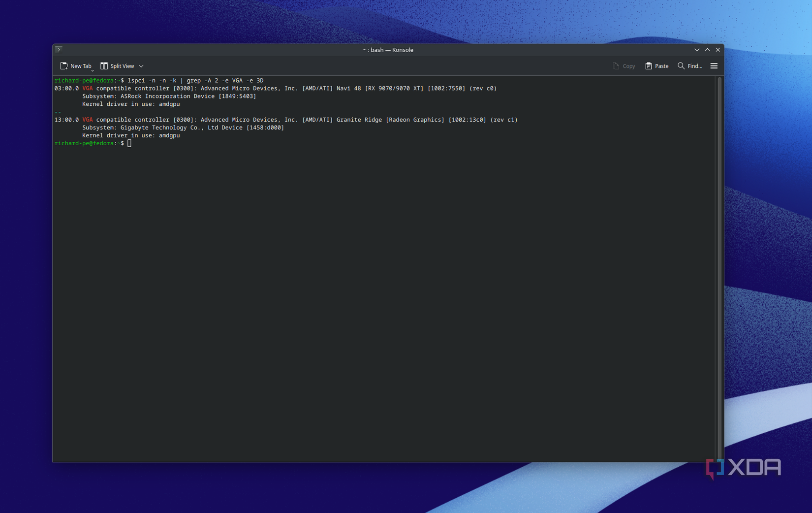
Task: Click inside the terminal at the cursor prompt
Action: click(x=129, y=143)
